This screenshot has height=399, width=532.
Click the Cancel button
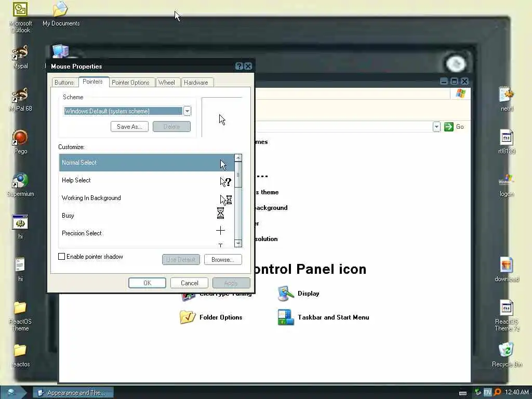pos(189,283)
